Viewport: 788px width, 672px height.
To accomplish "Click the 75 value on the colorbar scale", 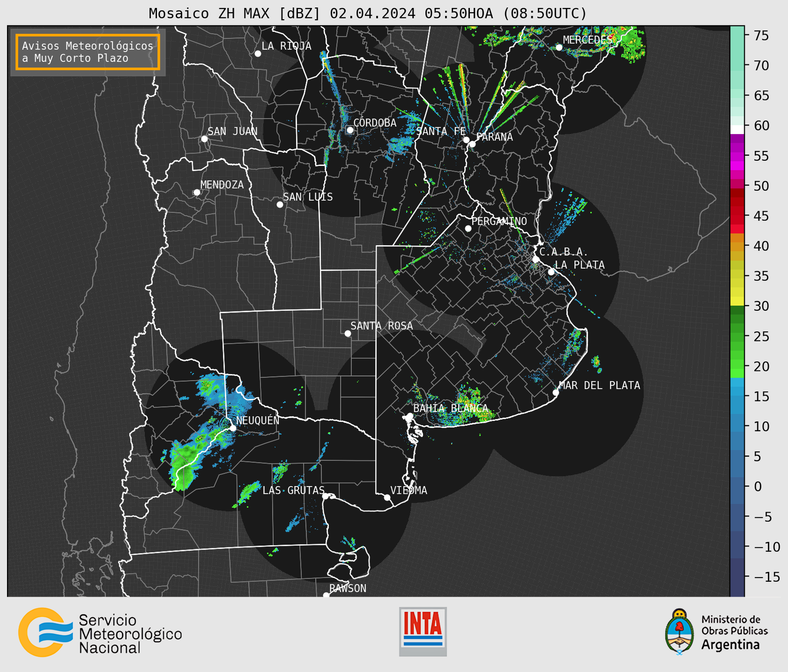I will coord(761,36).
